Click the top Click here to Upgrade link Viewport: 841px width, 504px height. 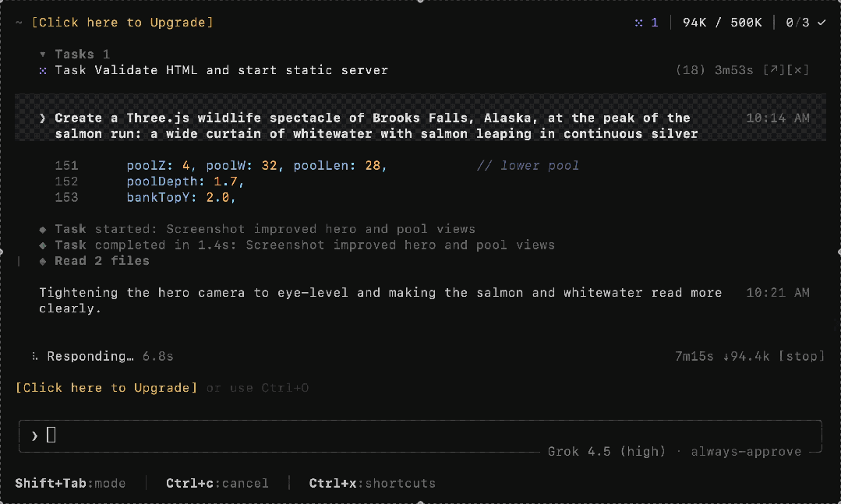(122, 23)
